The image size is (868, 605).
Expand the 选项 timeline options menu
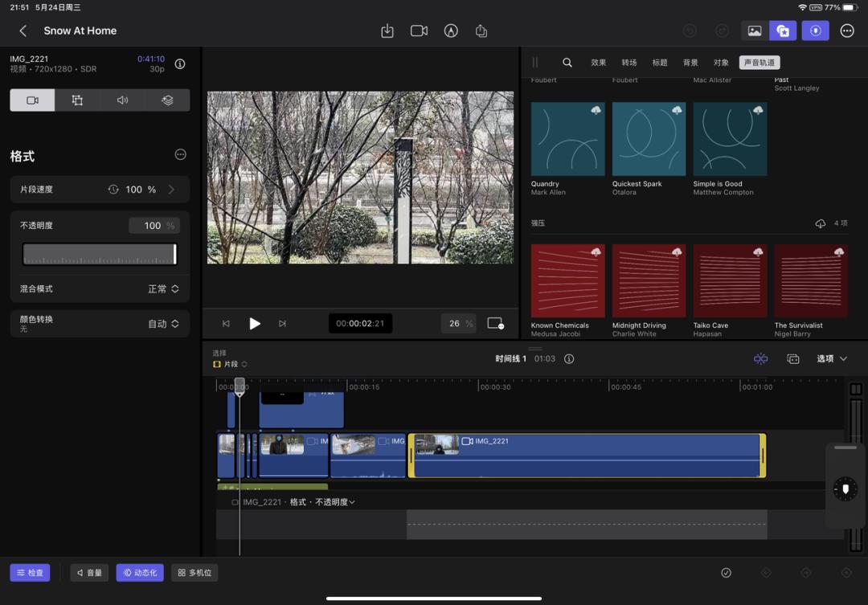tap(832, 359)
